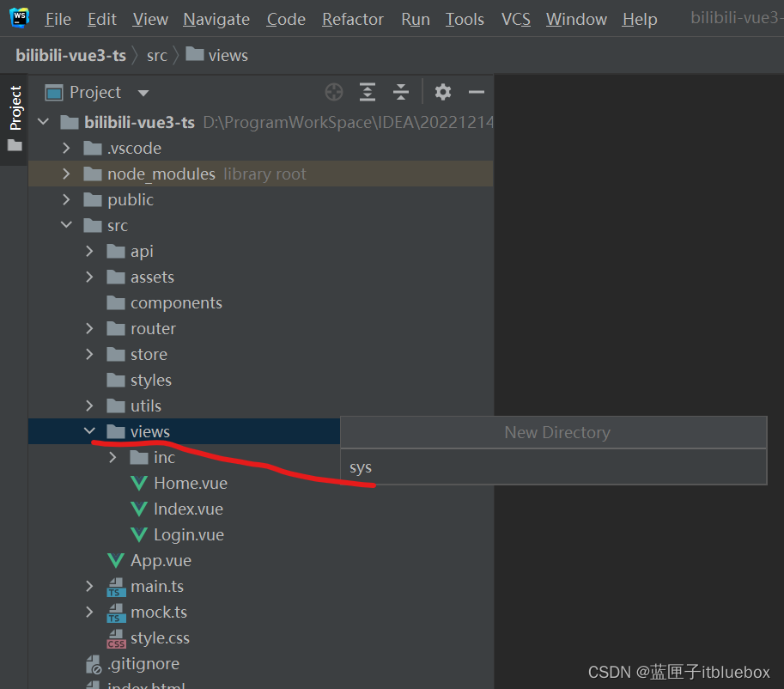This screenshot has width=784, height=689.
Task: Open the Run menu
Action: [416, 20]
